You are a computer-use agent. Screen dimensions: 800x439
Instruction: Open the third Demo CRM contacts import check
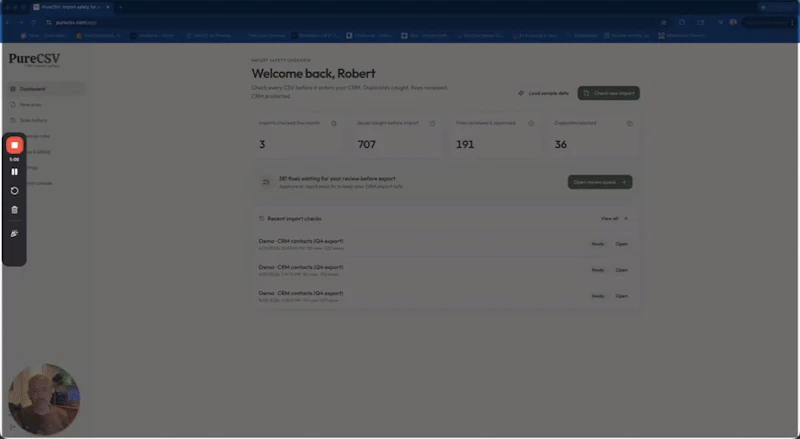click(x=621, y=296)
